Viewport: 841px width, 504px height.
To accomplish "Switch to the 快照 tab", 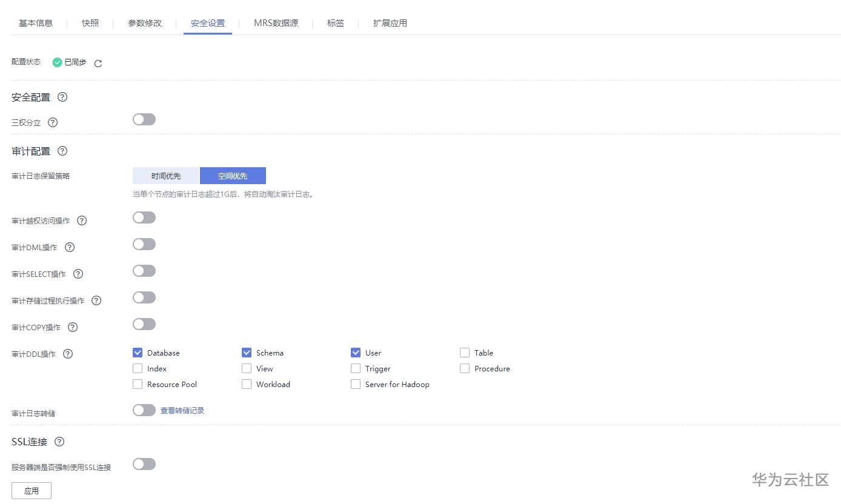I will pos(90,23).
